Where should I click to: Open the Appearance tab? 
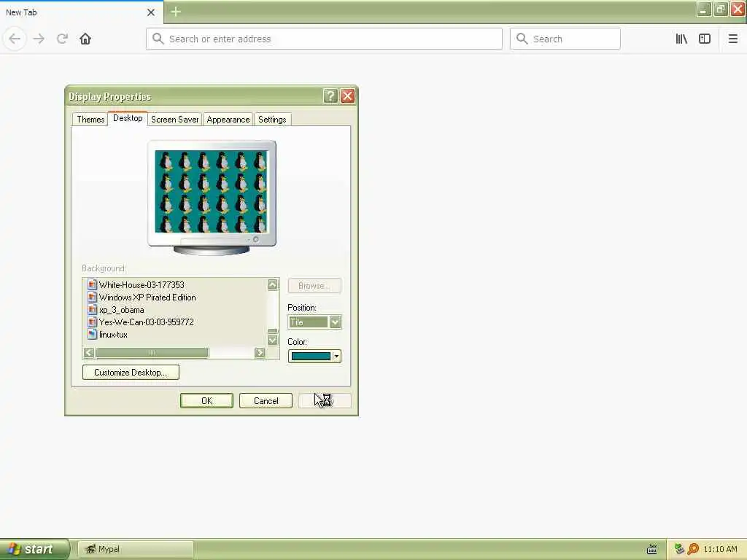pos(228,120)
